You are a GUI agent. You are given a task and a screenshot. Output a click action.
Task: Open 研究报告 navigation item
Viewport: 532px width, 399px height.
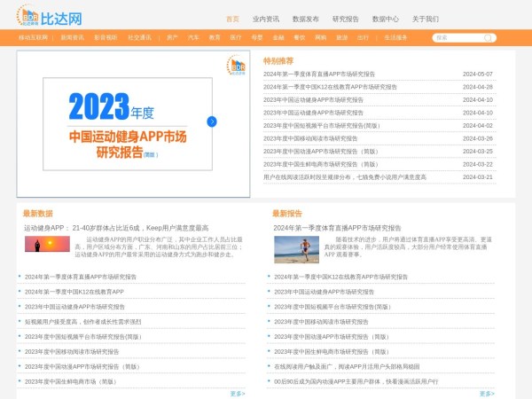coord(346,19)
